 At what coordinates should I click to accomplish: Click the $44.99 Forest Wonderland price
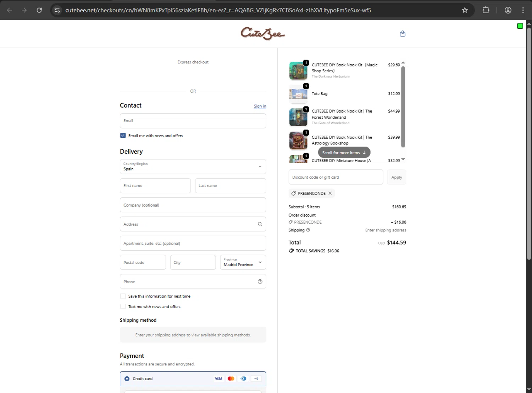pyautogui.click(x=394, y=111)
